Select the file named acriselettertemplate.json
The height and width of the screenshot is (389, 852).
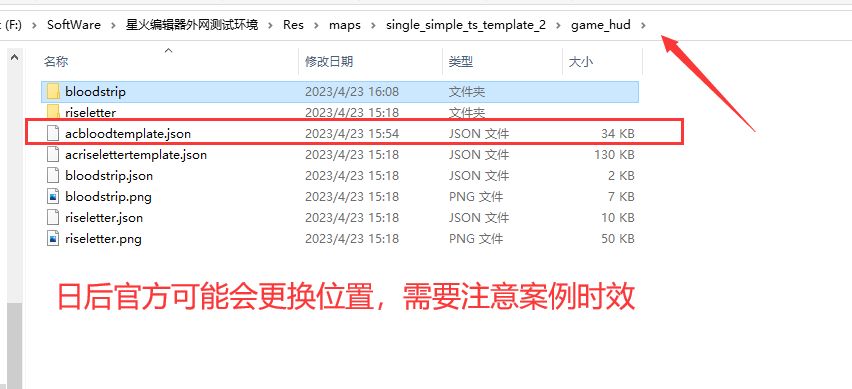click(x=136, y=155)
